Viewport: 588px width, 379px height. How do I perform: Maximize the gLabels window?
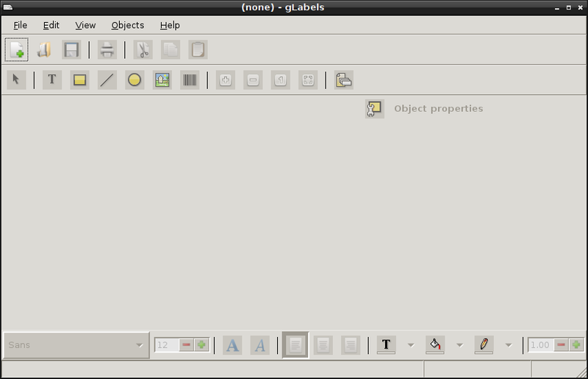coord(568,7)
